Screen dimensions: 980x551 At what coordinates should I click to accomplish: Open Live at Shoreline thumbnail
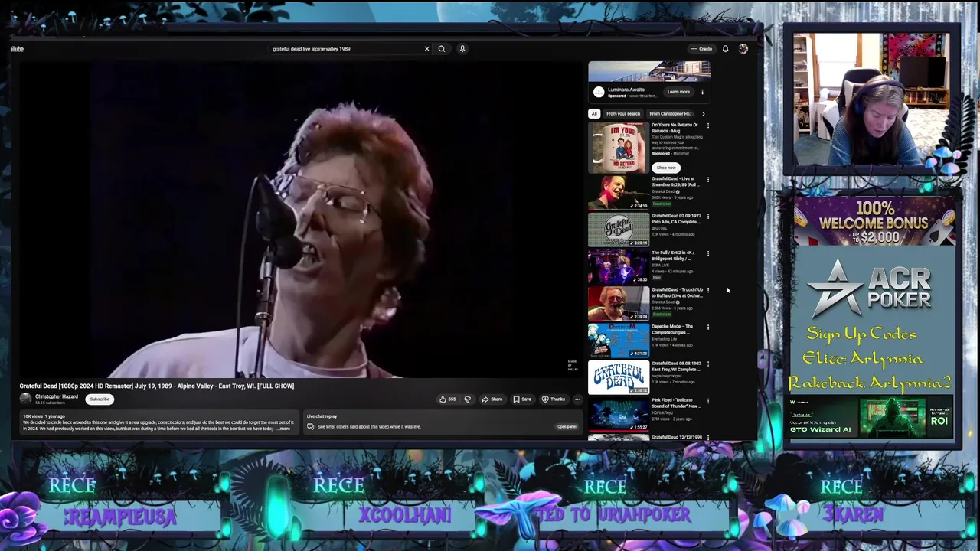point(619,193)
